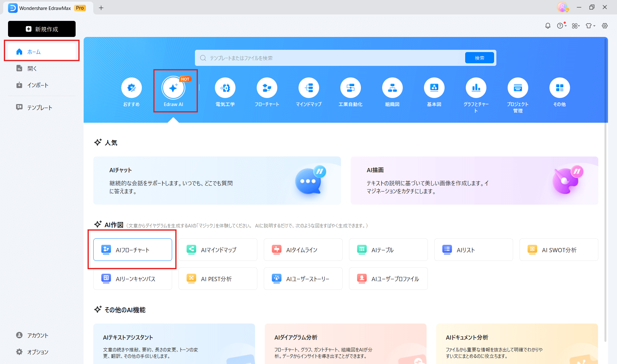Open the settings gear icon
Viewport: 617px width, 364px height.
(605, 26)
